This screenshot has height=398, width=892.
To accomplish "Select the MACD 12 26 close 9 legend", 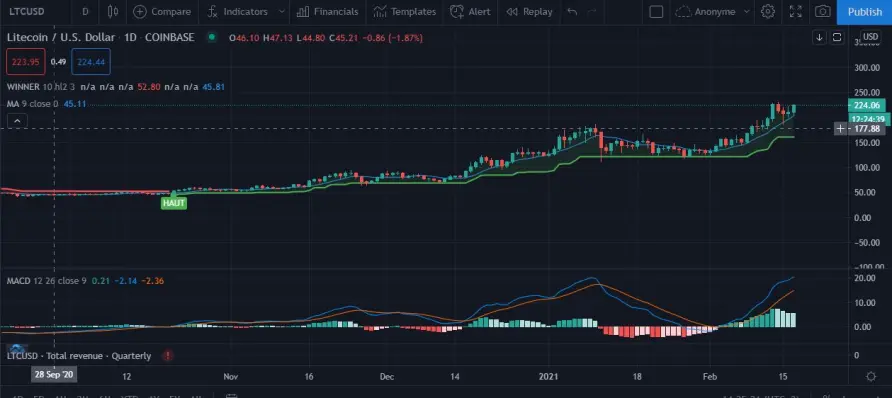I will (47, 281).
